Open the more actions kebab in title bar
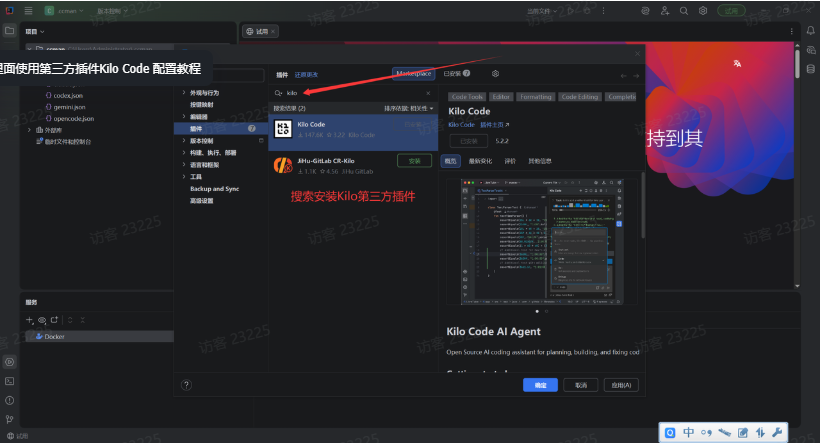Viewport: 820px width, 443px height. [603, 10]
